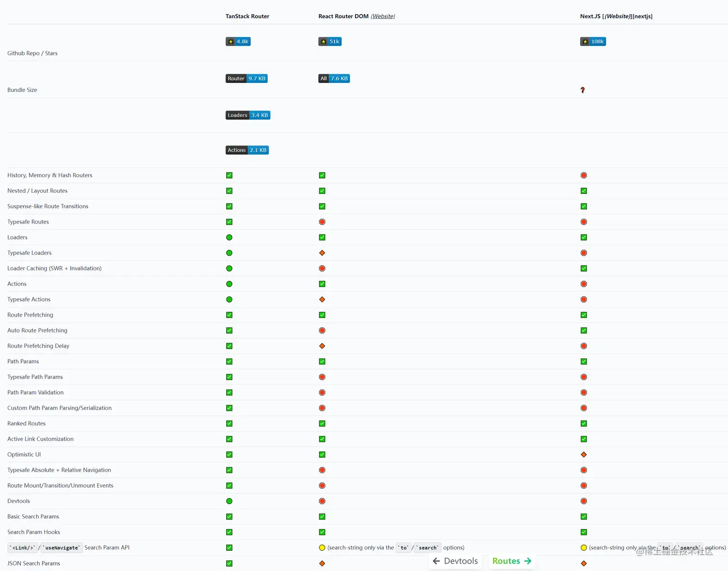Click the All 7.6 KB bundle badge
This screenshot has width=728, height=571.
(x=334, y=79)
